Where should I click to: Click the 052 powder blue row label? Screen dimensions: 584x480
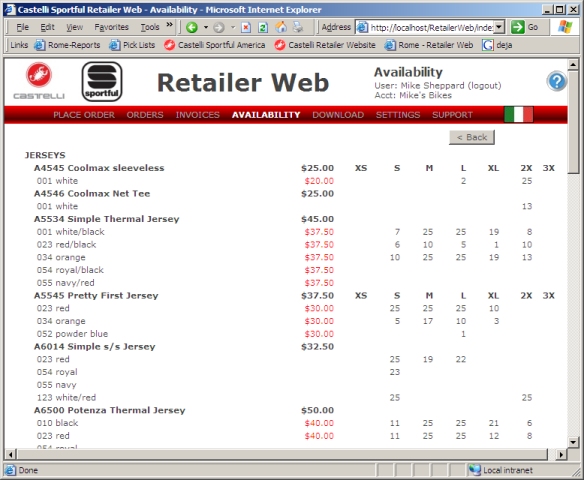pos(72,334)
